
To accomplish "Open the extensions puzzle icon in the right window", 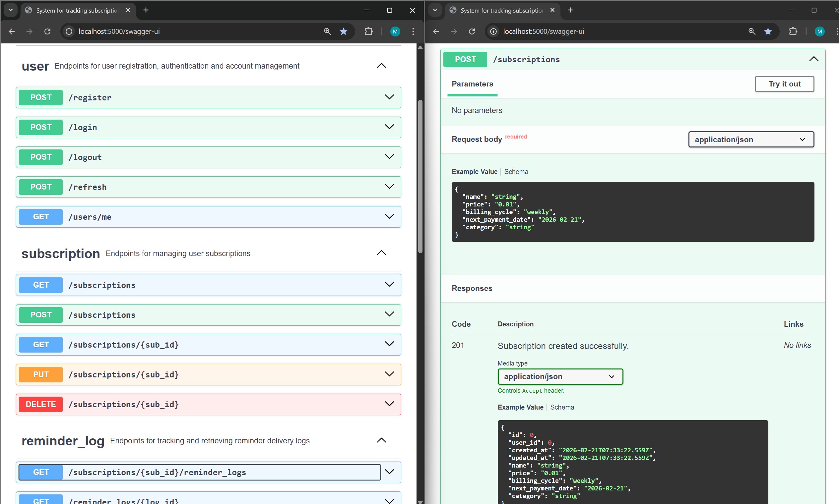I will point(793,31).
